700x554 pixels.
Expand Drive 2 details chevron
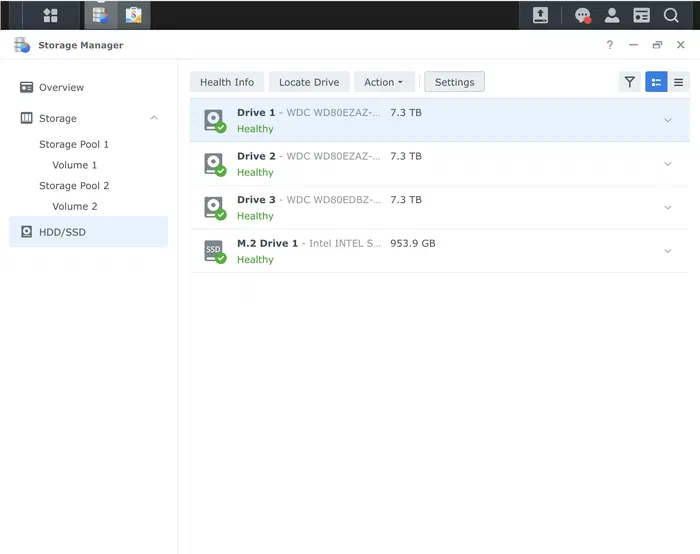click(668, 164)
